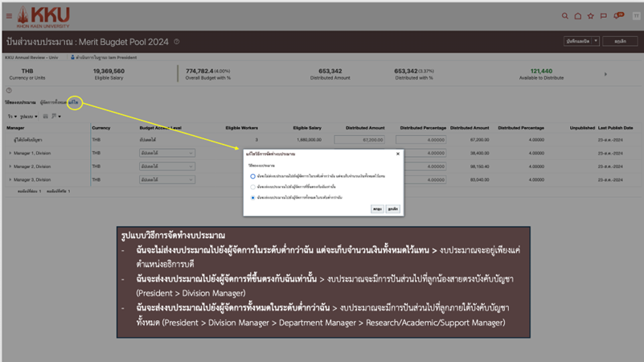This screenshot has width=644, height=362.
Task: Open favorites star icon in header
Action: click(591, 16)
